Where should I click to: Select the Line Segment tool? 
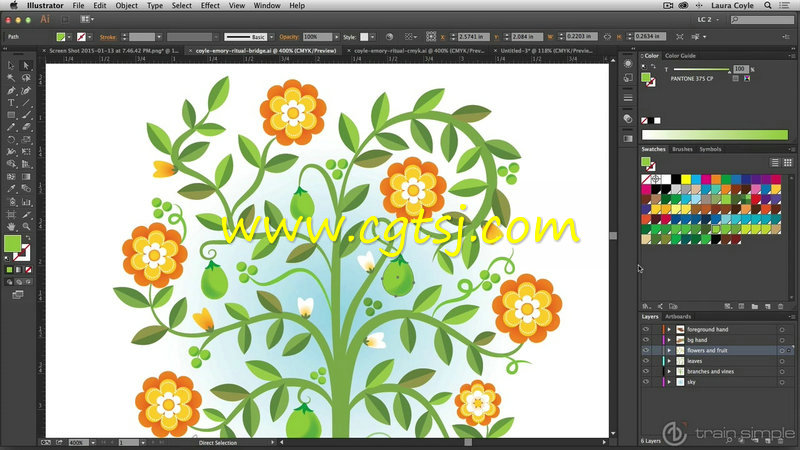pos(26,103)
